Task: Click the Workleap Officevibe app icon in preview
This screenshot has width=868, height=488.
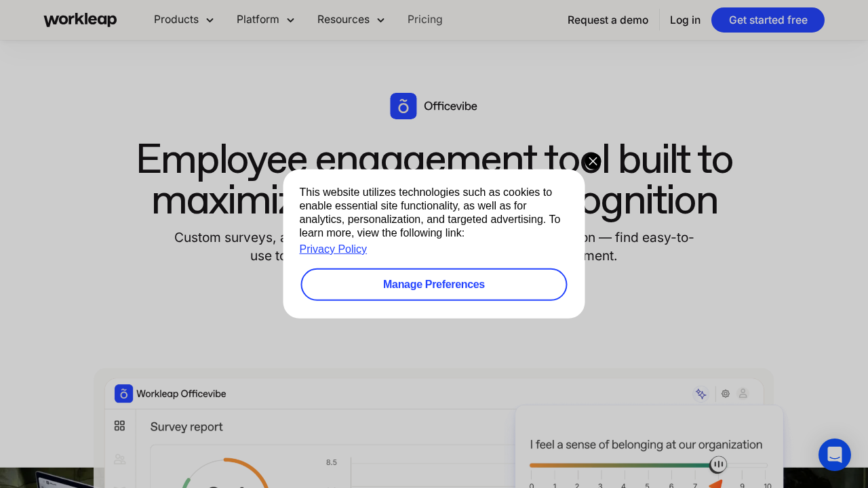Action: pyautogui.click(x=123, y=394)
